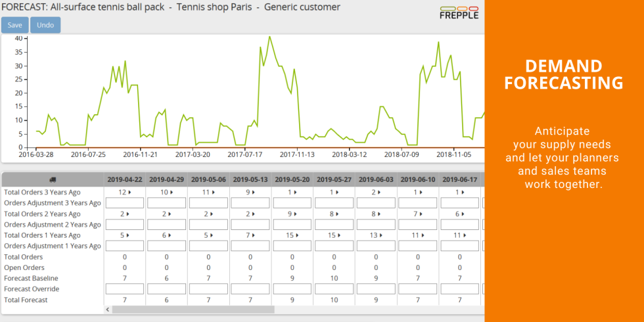Open drill-down arrow for 1 Years Ago 2019-04-29

click(171, 235)
